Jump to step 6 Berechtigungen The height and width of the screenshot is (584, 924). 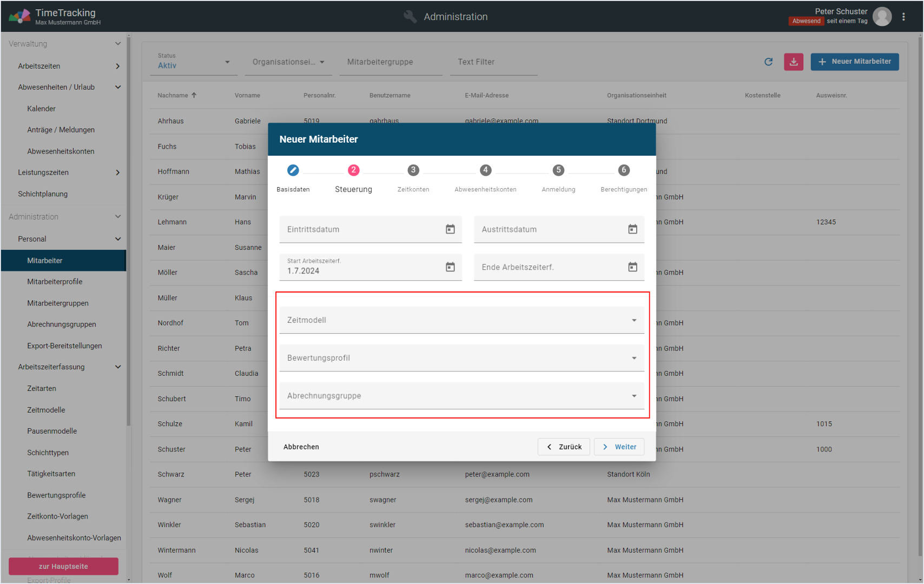point(623,170)
